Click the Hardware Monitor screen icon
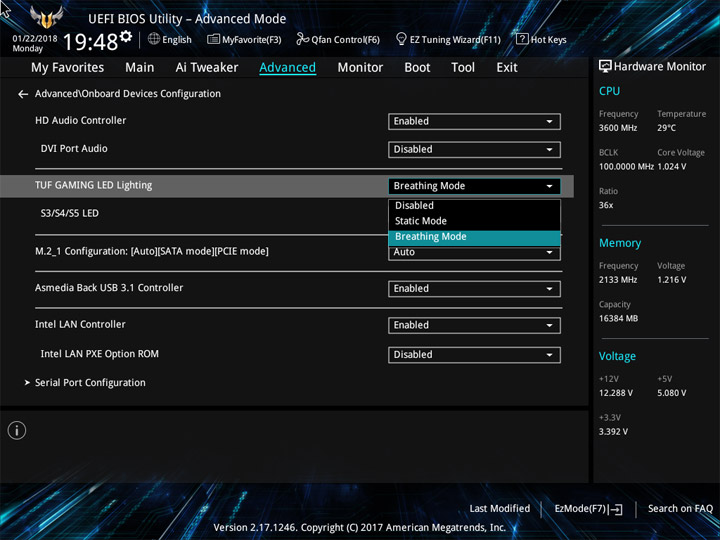720x540 pixels. [605, 67]
